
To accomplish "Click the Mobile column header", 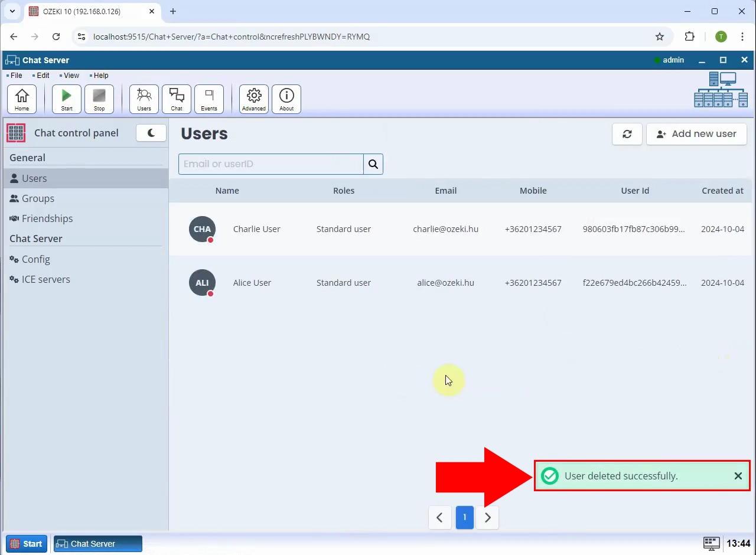I will pos(533,191).
